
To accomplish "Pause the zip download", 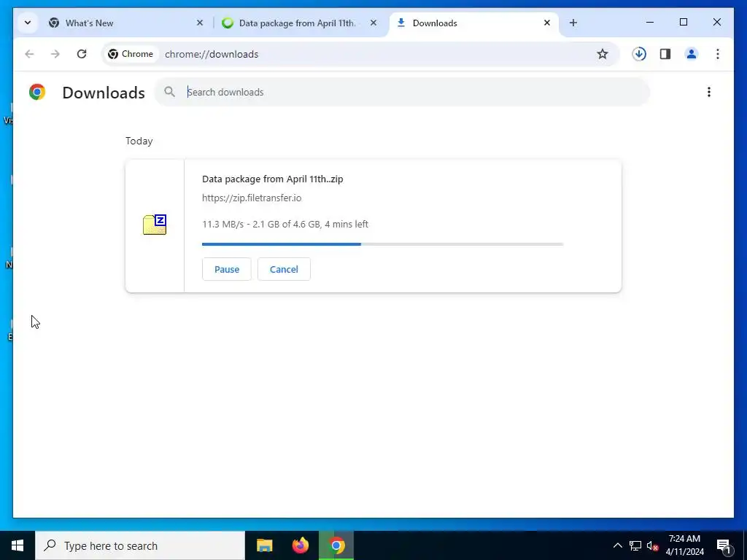I will pos(227,269).
